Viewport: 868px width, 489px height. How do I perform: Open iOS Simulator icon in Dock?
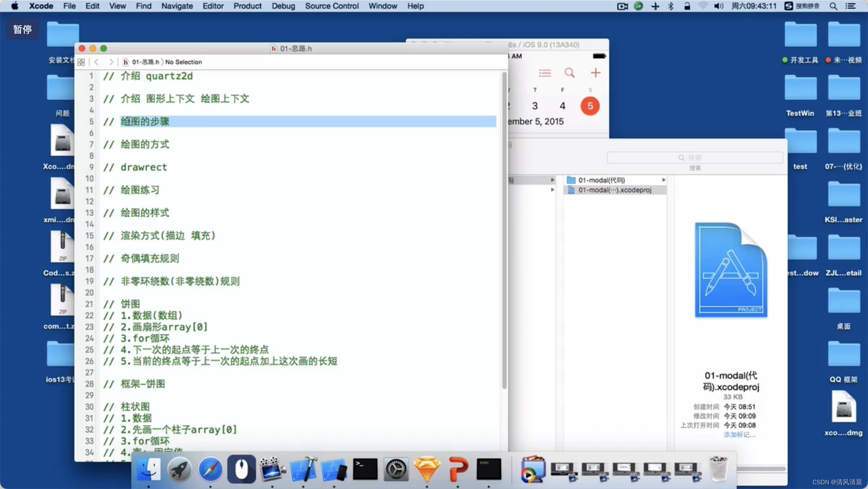[x=334, y=469]
